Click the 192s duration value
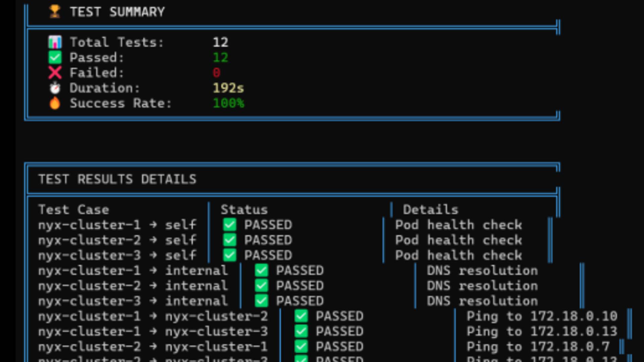Image resolution: width=644 pixels, height=362 pixels. click(x=228, y=88)
